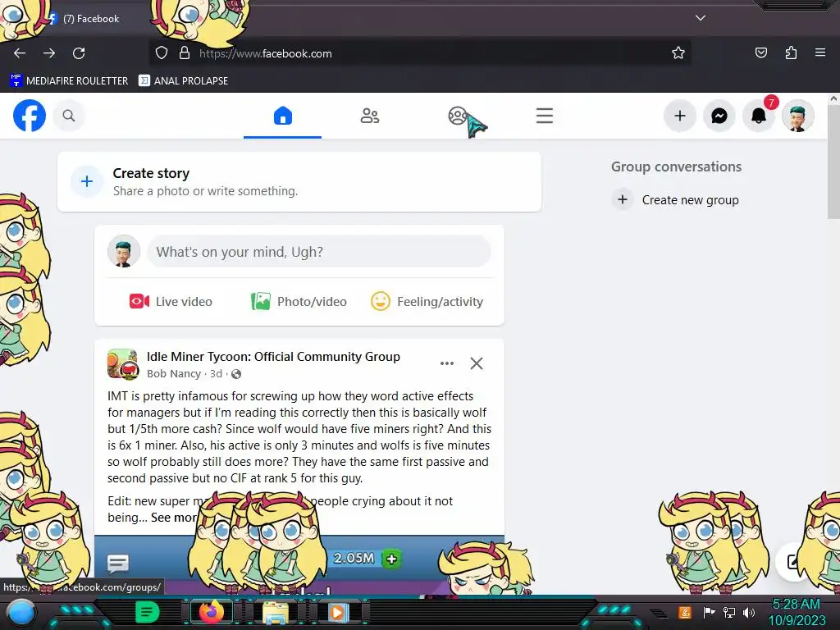Viewport: 840px width, 630px height.
Task: Open the post three-dots options menu
Action: pyautogui.click(x=447, y=363)
